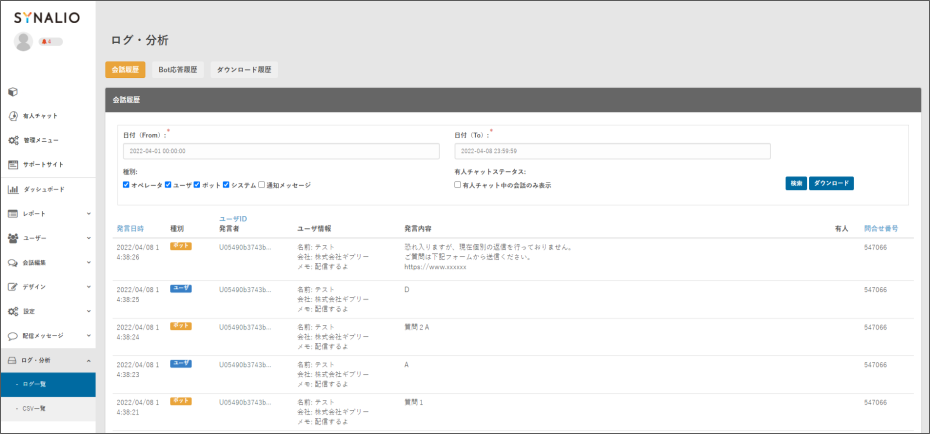Click the red notification badge near avatar
The width and height of the screenshot is (930, 434).
(50, 42)
